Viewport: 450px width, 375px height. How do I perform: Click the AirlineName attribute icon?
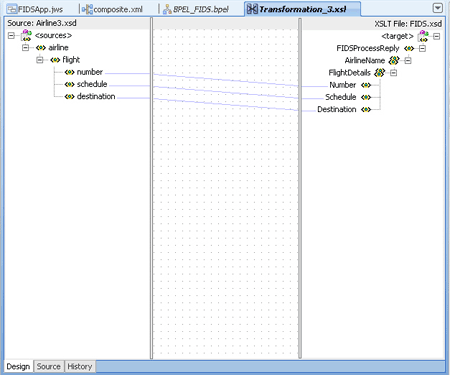click(x=394, y=60)
